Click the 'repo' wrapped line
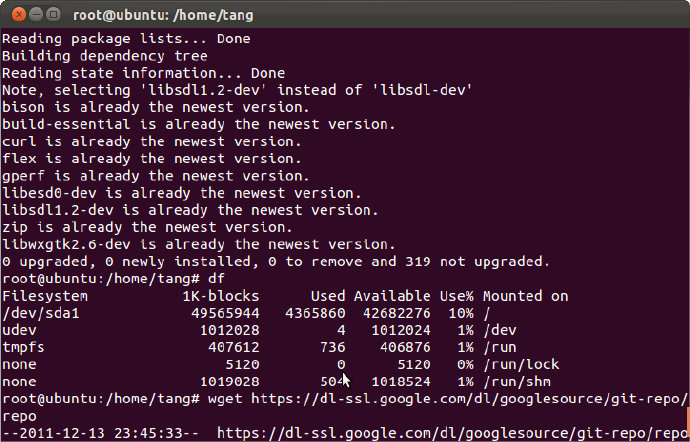This screenshot has width=690, height=442. pyautogui.click(x=19, y=416)
